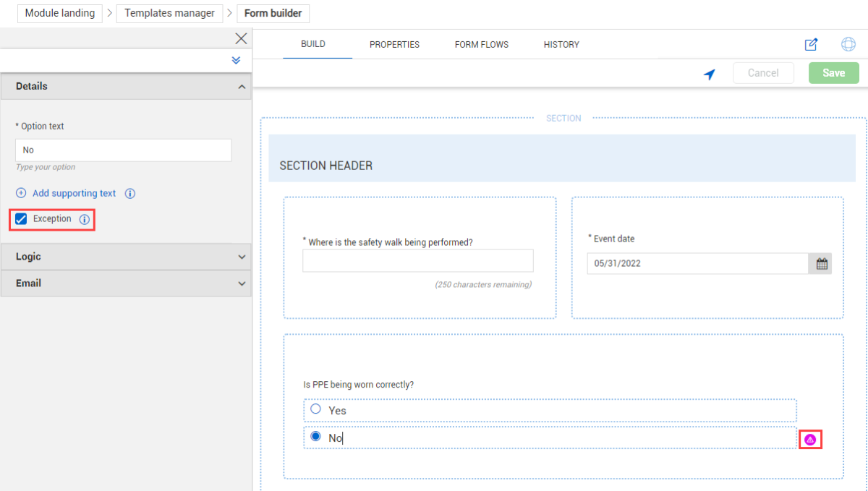Open the globe language icon
Screen dimensions: 868x491
coord(848,45)
